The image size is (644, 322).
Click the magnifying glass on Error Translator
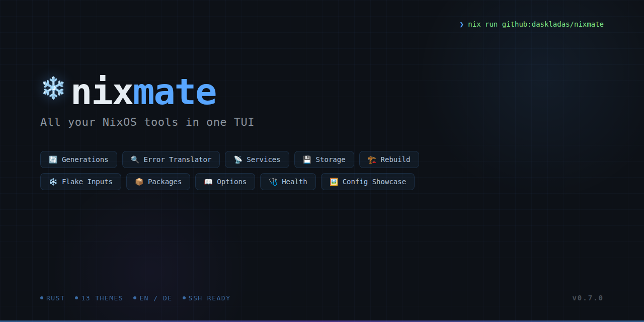tap(134, 159)
